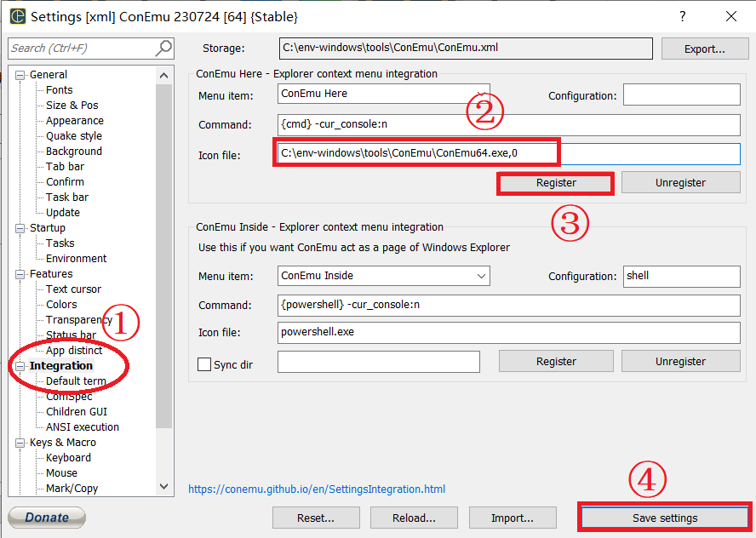Open the ConEmu Here menu item dropdown
Screen dimensions: 756x538
483,94
